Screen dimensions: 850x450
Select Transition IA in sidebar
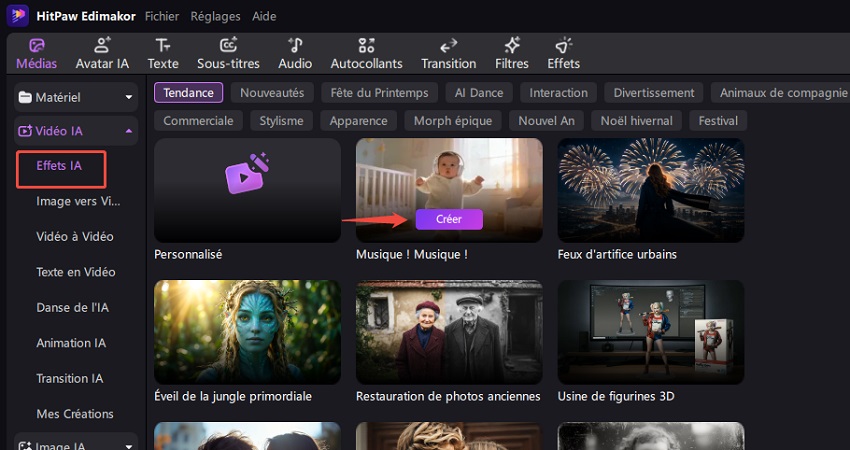pyautogui.click(x=69, y=378)
